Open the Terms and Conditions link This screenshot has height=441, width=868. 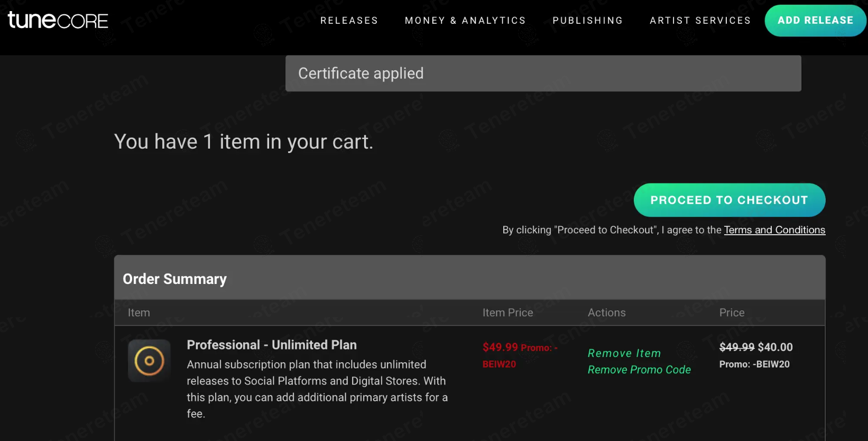(x=774, y=229)
